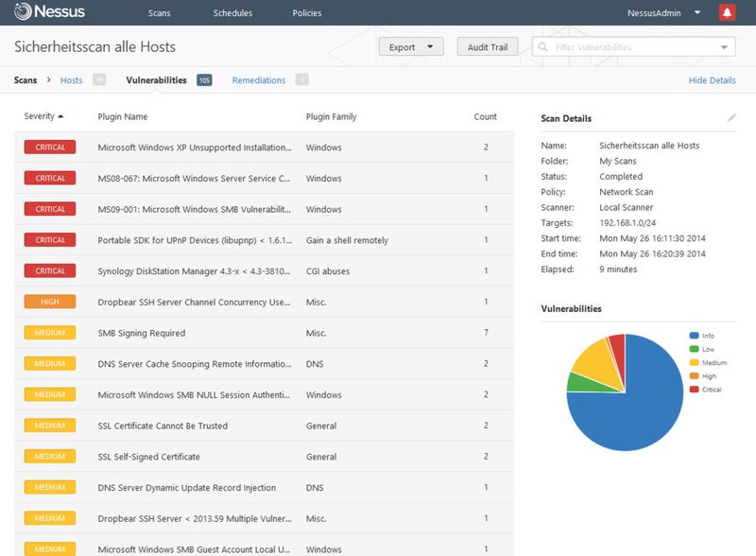756x556 pixels.
Task: Click the Plugin Family column header
Action: (332, 117)
